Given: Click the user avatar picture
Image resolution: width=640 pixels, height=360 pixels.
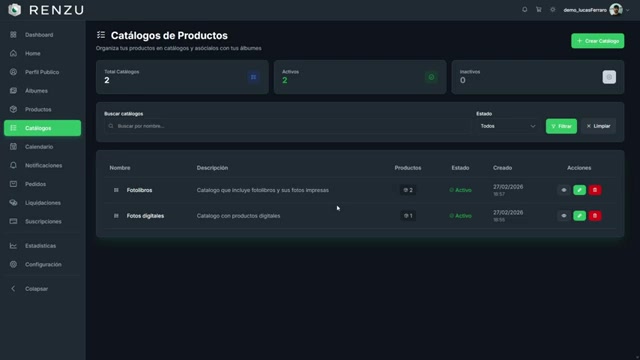Looking at the screenshot, I should [x=616, y=9].
